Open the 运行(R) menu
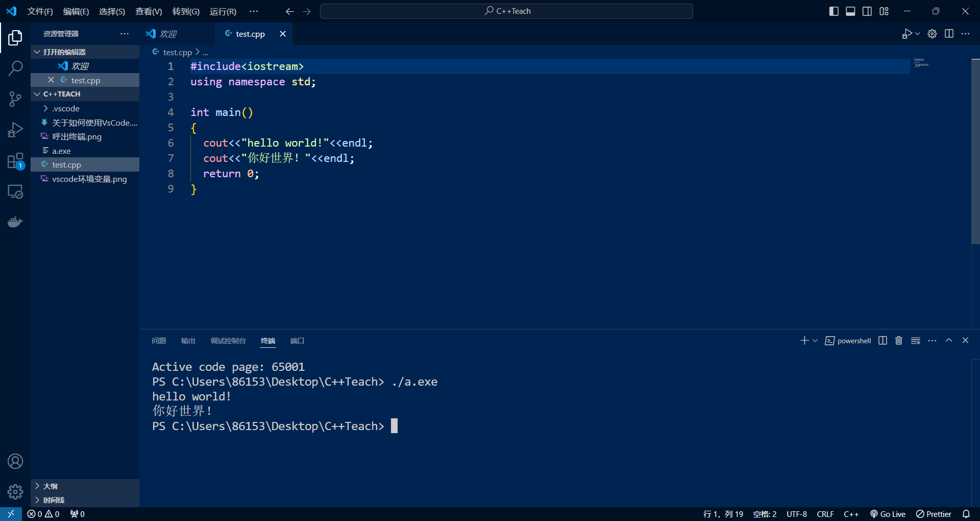 [x=223, y=11]
